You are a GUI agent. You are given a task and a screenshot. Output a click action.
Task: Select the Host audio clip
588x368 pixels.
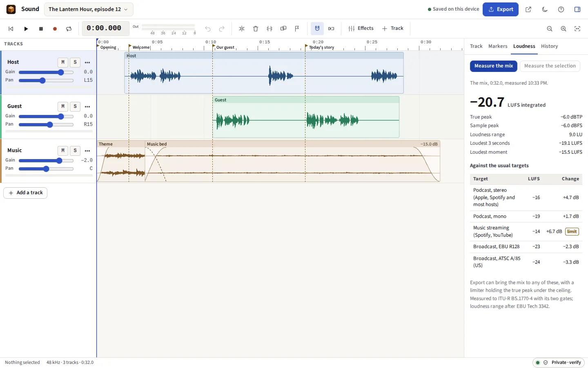click(264, 73)
